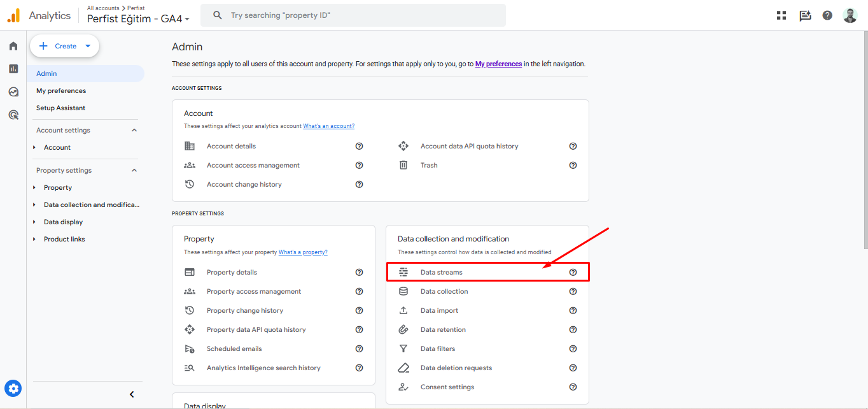Open the Explore icon in left rail
The height and width of the screenshot is (409, 868).
coord(13,92)
